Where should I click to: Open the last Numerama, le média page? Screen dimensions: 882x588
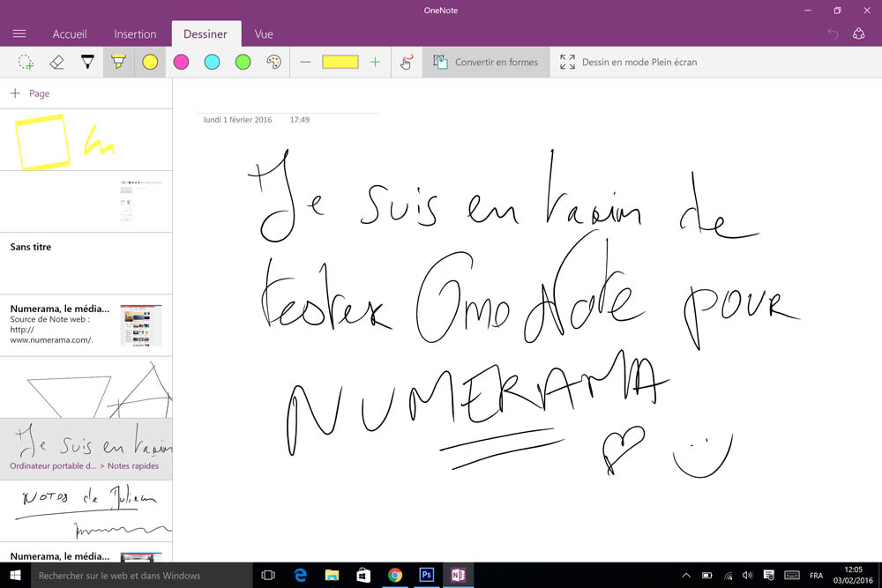point(86,553)
